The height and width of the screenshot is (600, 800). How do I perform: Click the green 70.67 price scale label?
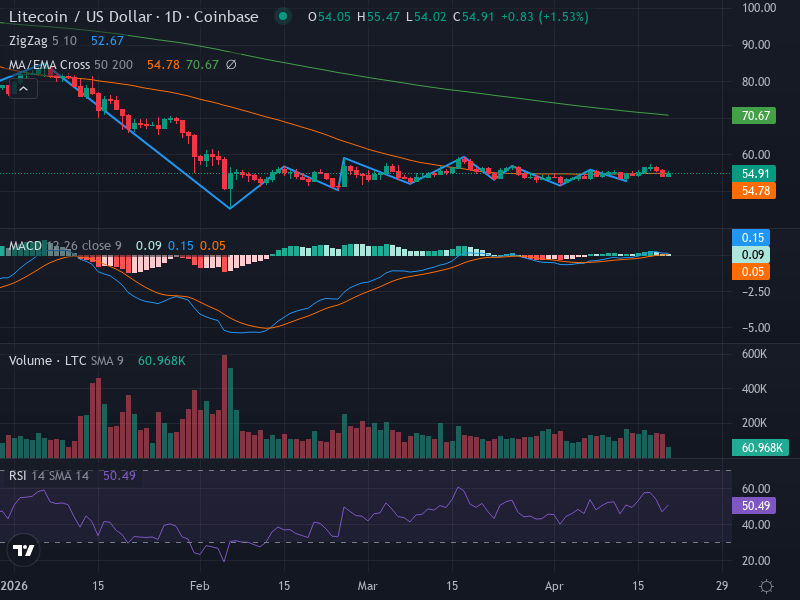click(x=754, y=115)
